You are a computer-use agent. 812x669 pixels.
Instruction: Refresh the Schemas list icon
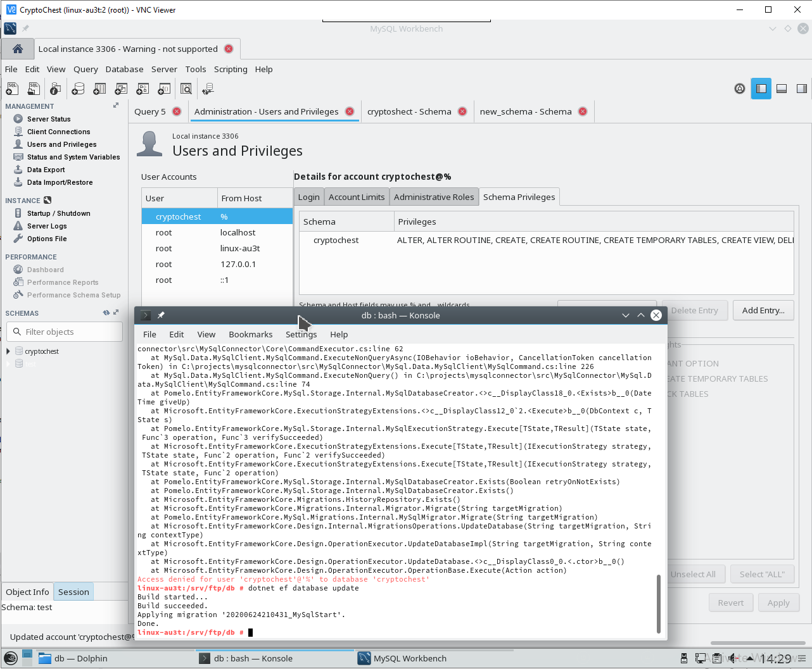click(106, 313)
